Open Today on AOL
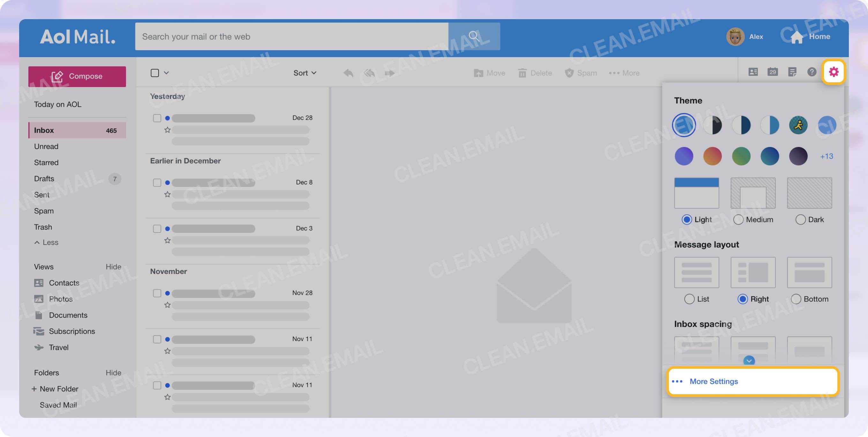 58,104
